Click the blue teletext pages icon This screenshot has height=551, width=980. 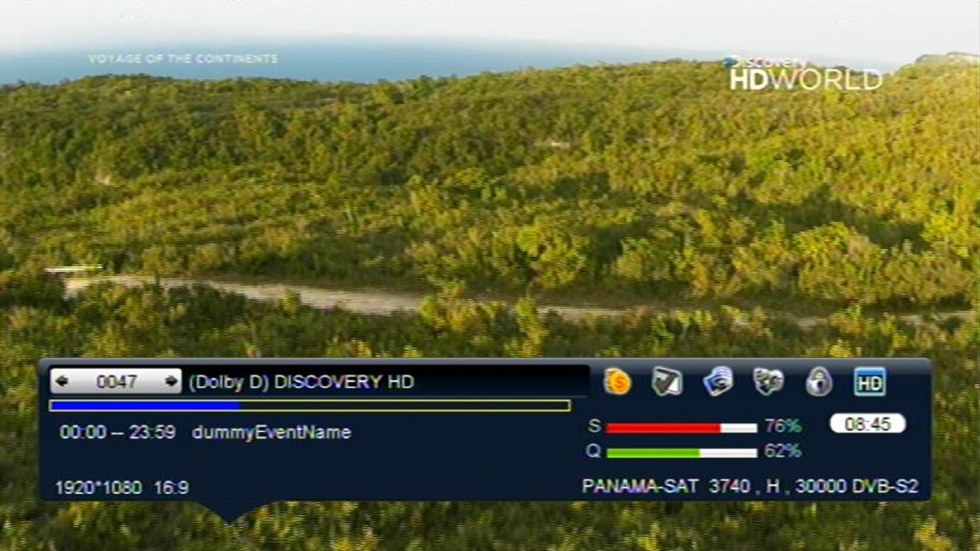point(718,382)
